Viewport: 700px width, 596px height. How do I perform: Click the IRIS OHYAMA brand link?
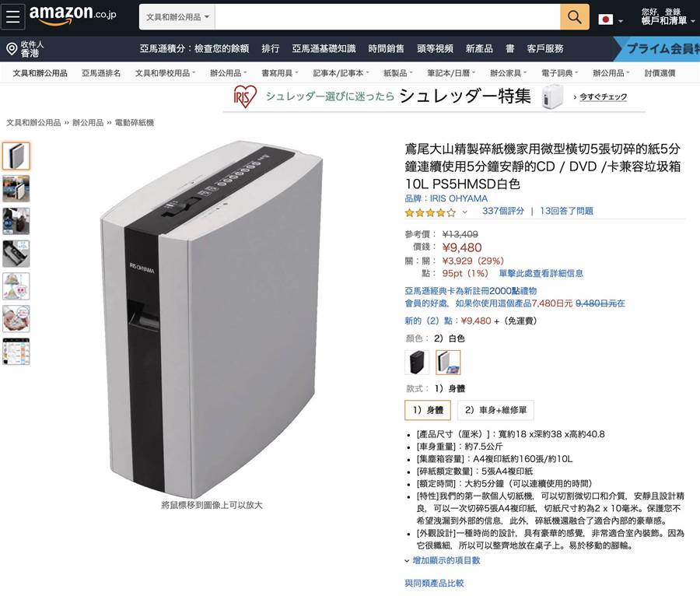(446, 198)
